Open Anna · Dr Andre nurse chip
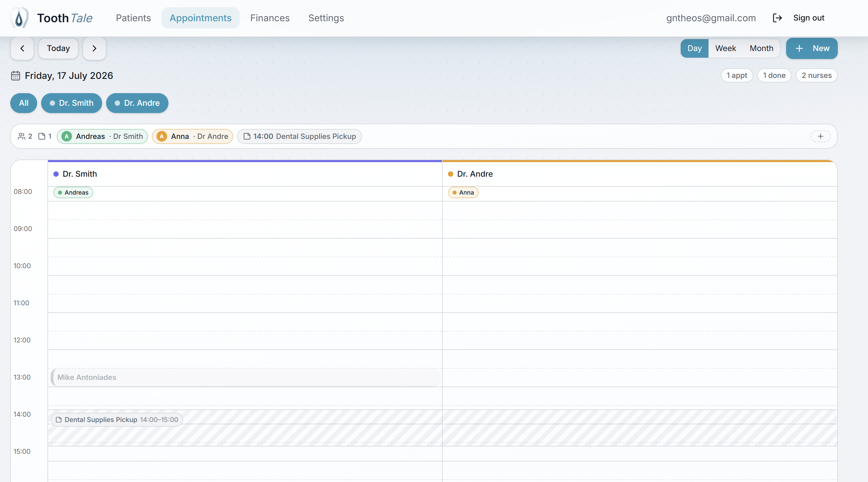This screenshot has width=868, height=482. 192,136
